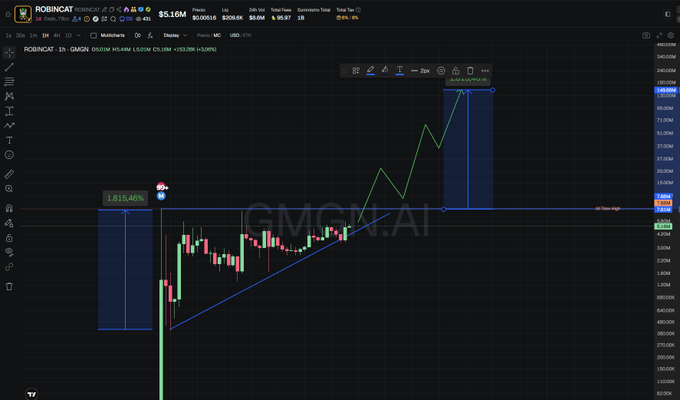
Task: Click the ROBINCAT token avatar
Action: point(23,14)
